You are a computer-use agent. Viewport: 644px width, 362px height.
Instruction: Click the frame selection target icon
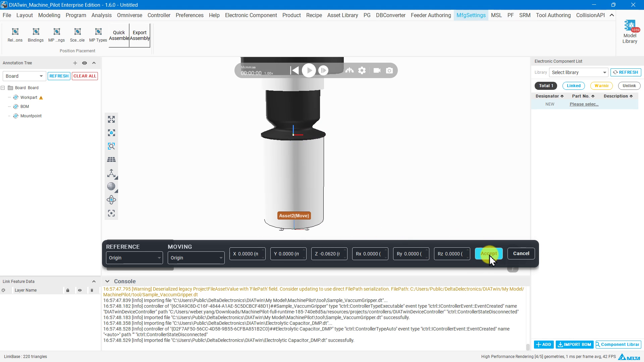coord(111,213)
